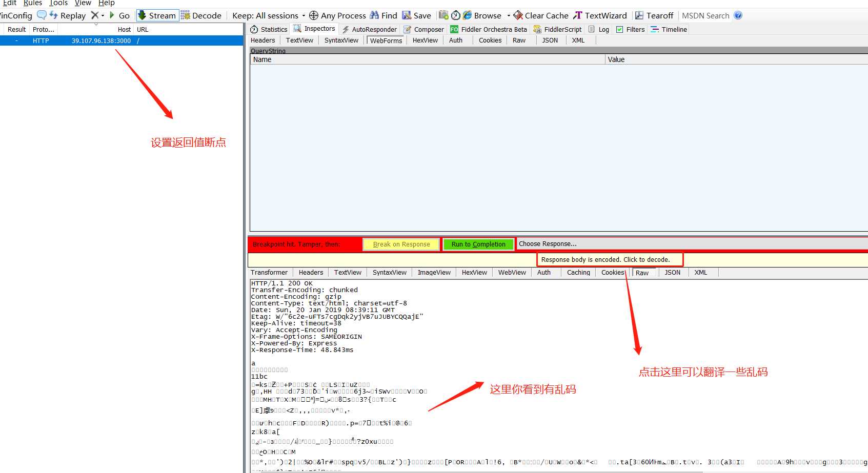The height and width of the screenshot is (473, 868).
Task: Click the Tearoff toolbar button
Action: click(654, 15)
